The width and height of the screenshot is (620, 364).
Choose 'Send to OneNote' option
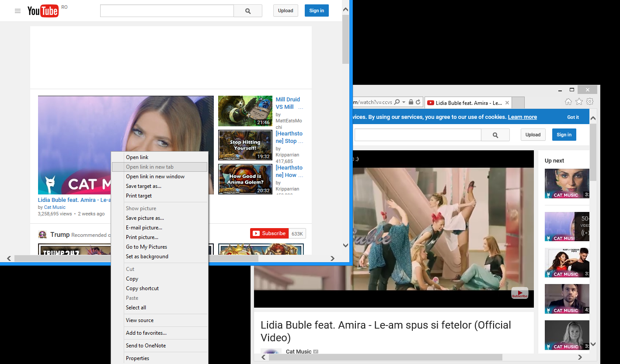(x=160, y=346)
